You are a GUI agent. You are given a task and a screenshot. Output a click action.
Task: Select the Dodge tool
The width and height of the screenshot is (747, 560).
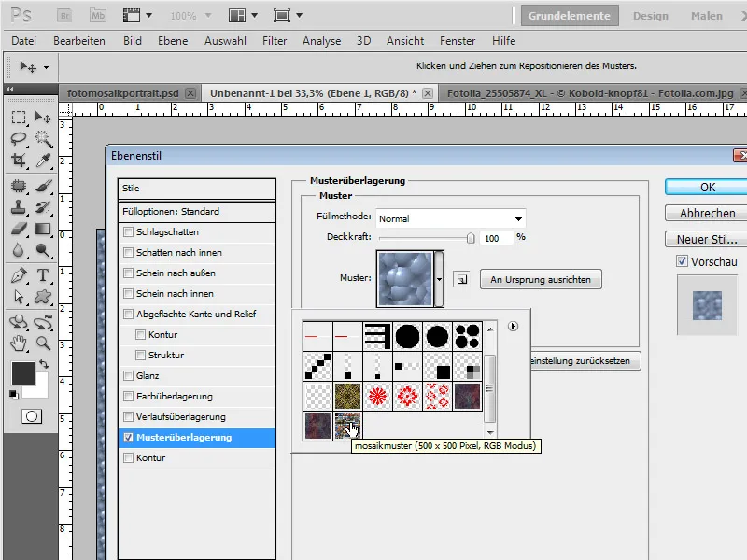pyautogui.click(x=43, y=250)
